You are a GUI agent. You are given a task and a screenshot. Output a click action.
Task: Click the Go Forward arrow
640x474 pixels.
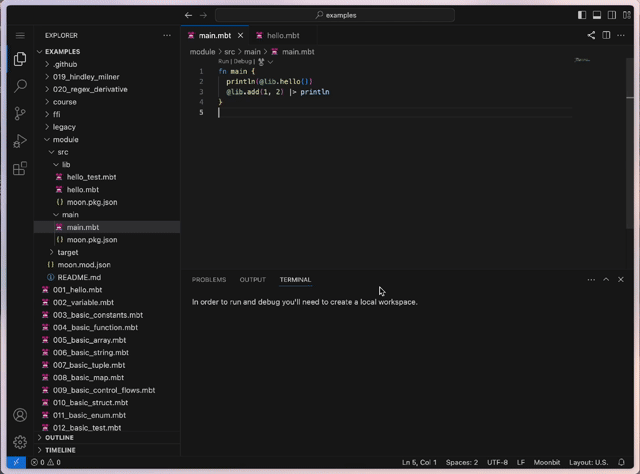203,15
